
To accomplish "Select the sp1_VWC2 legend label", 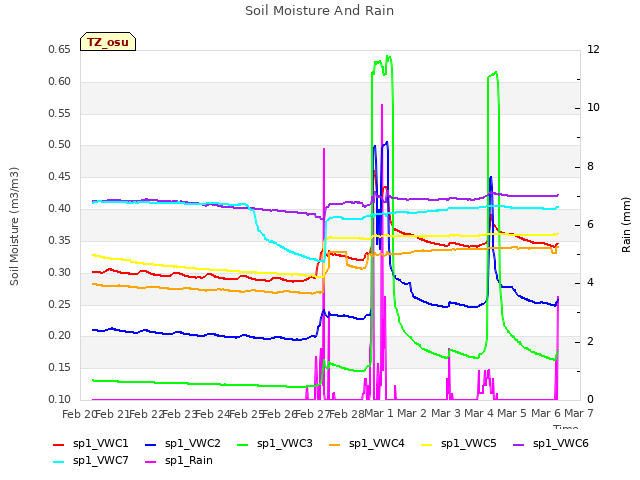I will coord(193,444).
